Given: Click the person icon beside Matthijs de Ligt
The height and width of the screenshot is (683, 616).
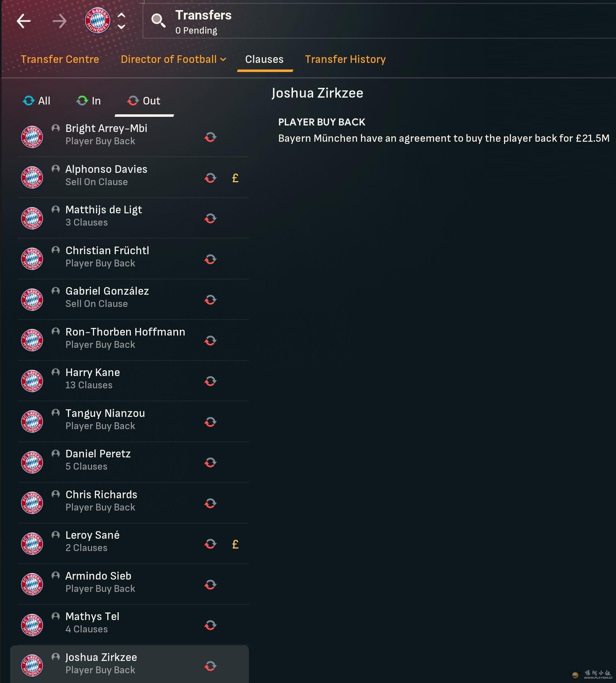Looking at the screenshot, I should point(56,209).
